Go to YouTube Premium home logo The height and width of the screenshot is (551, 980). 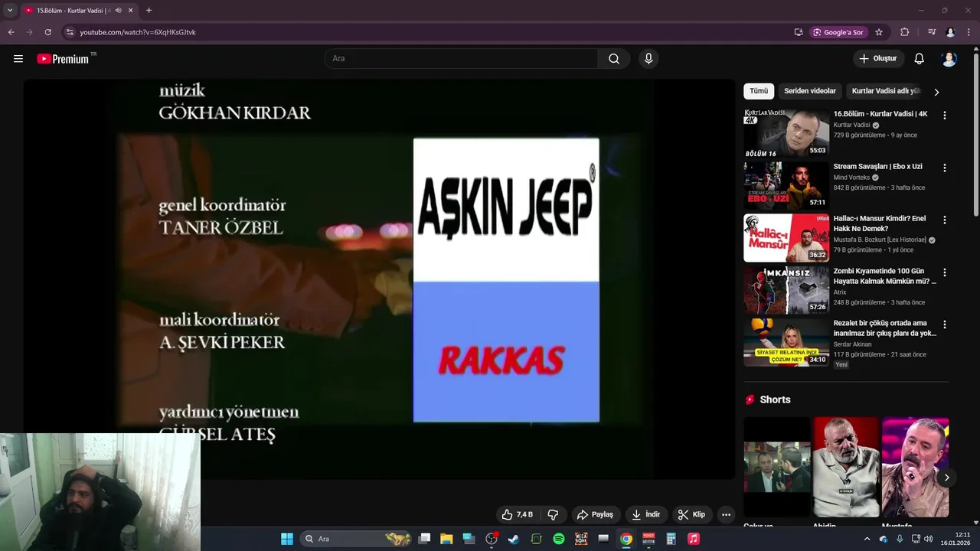pos(63,59)
